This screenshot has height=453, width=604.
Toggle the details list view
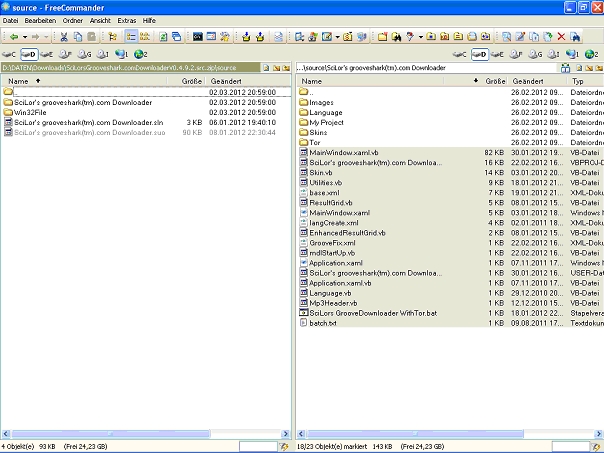(x=131, y=37)
